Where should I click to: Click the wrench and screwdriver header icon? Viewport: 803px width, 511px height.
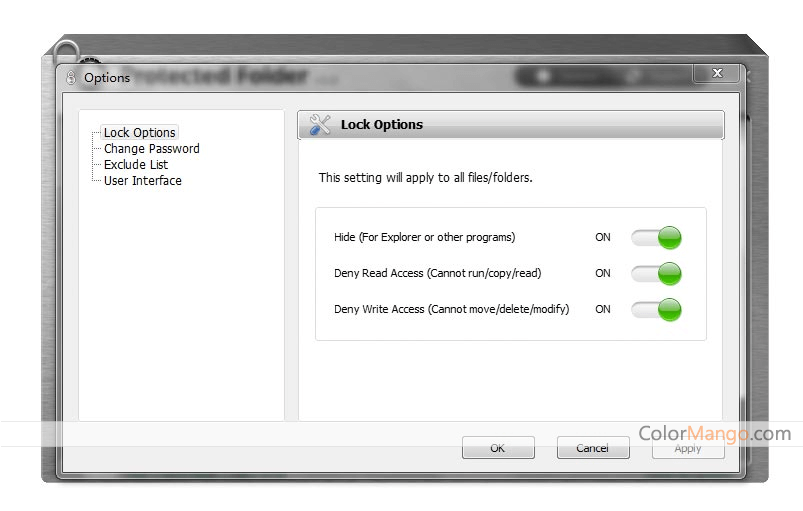click(320, 125)
